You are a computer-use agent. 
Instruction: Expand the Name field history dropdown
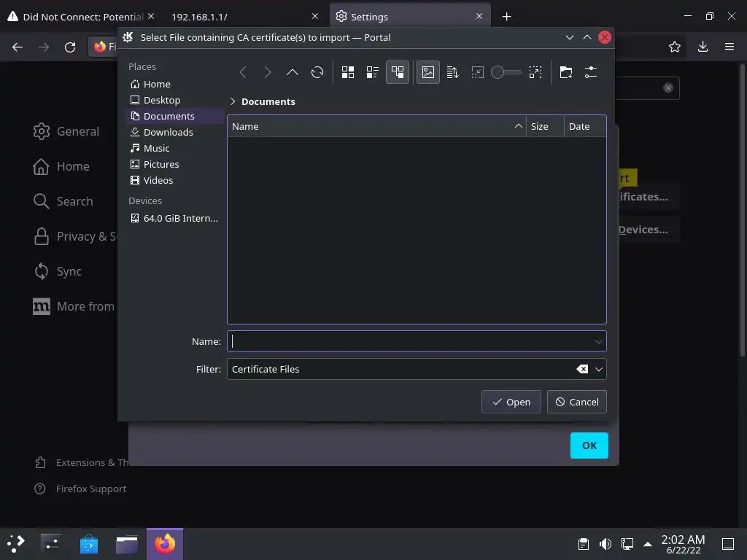coord(598,341)
